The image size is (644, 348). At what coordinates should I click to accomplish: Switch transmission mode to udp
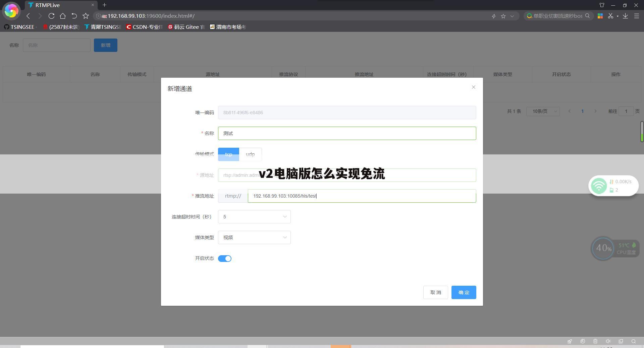pyautogui.click(x=250, y=154)
